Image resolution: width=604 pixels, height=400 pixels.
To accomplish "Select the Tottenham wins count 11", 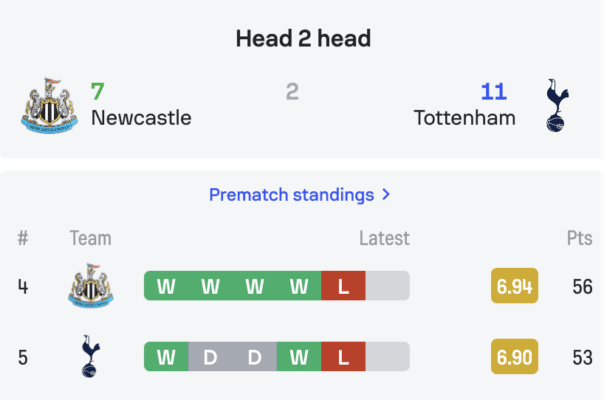I will (494, 91).
